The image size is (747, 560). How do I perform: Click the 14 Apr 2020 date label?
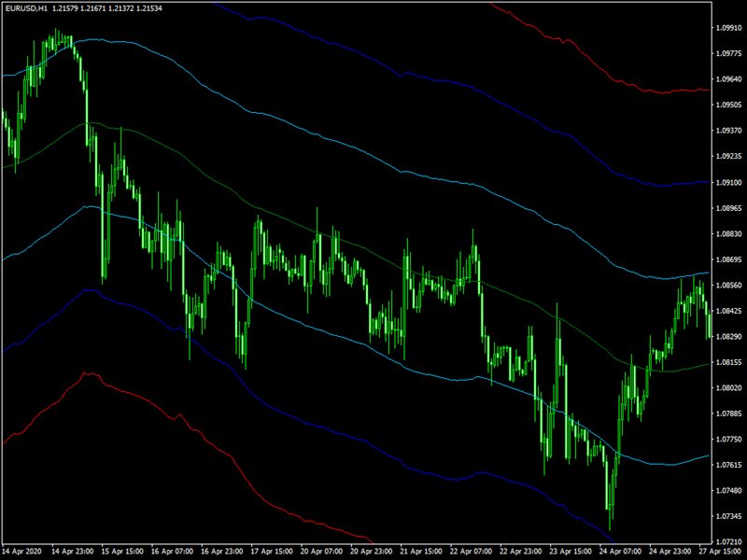click(x=21, y=552)
